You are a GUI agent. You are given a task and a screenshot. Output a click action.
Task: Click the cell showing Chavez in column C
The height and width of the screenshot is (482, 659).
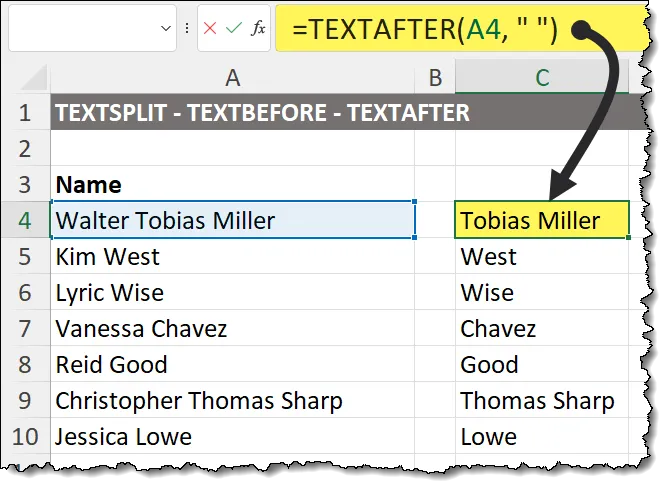click(541, 328)
